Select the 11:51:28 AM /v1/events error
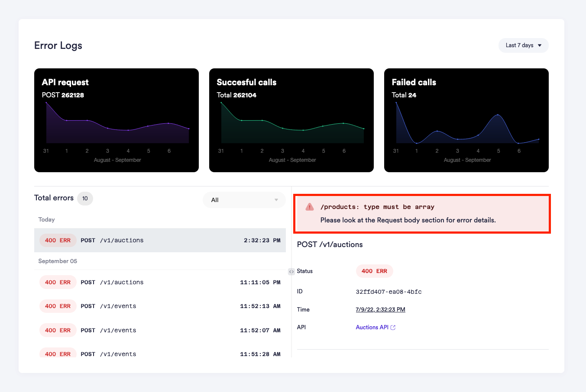This screenshot has width=586, height=392. pyautogui.click(x=160, y=353)
